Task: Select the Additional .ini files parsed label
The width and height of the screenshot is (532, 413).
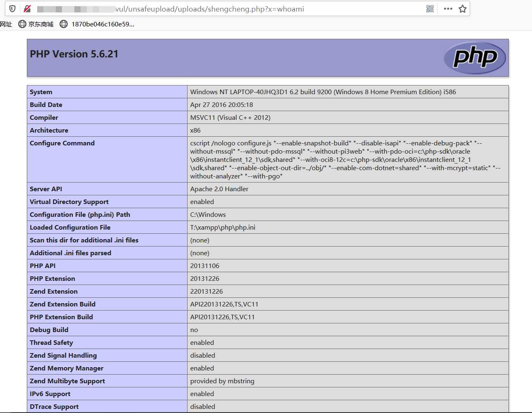Action: [70, 253]
